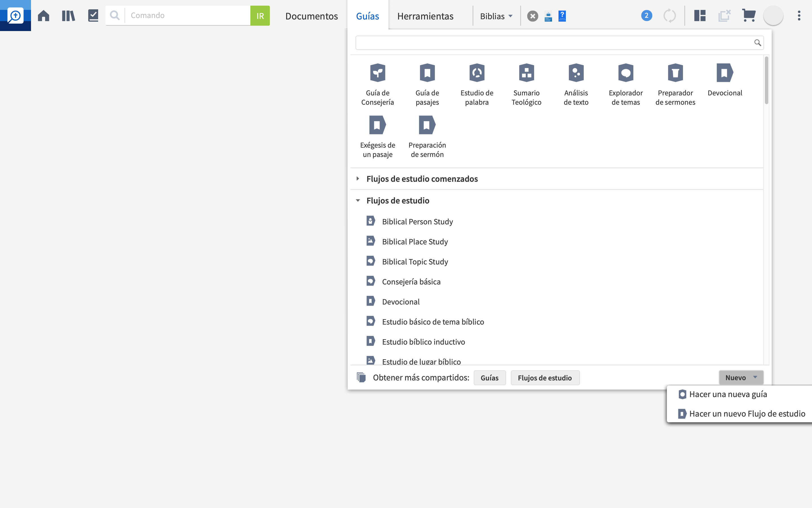Click the guides filter search field
Screen dimensions: 812x508
(x=560, y=43)
